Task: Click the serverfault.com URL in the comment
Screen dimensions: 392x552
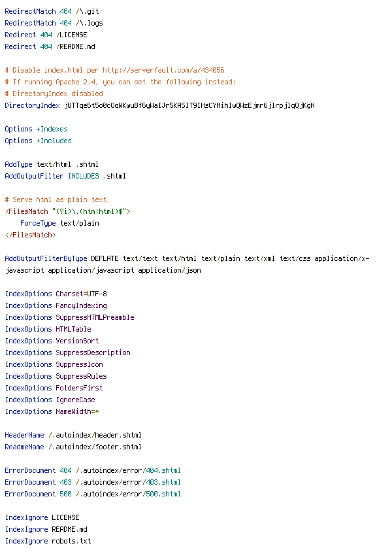Action: click(163, 70)
